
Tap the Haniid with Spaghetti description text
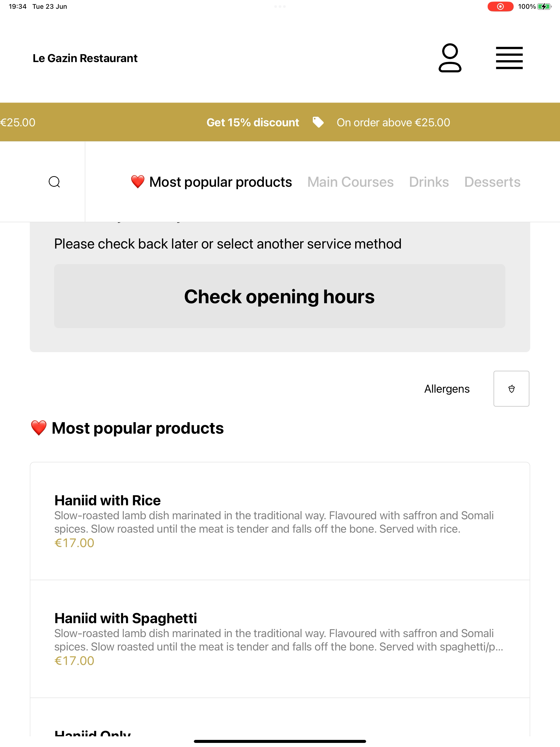[x=279, y=640]
